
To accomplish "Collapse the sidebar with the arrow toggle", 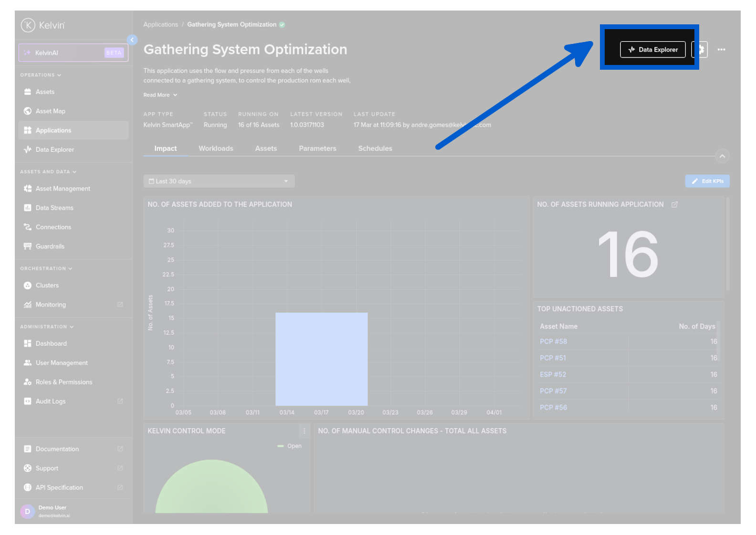I will pos(132,40).
